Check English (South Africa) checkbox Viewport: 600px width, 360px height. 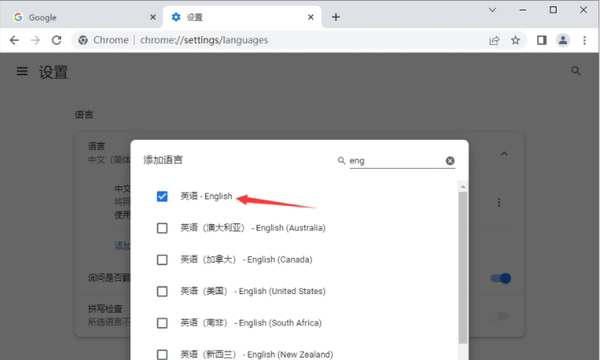click(x=162, y=323)
